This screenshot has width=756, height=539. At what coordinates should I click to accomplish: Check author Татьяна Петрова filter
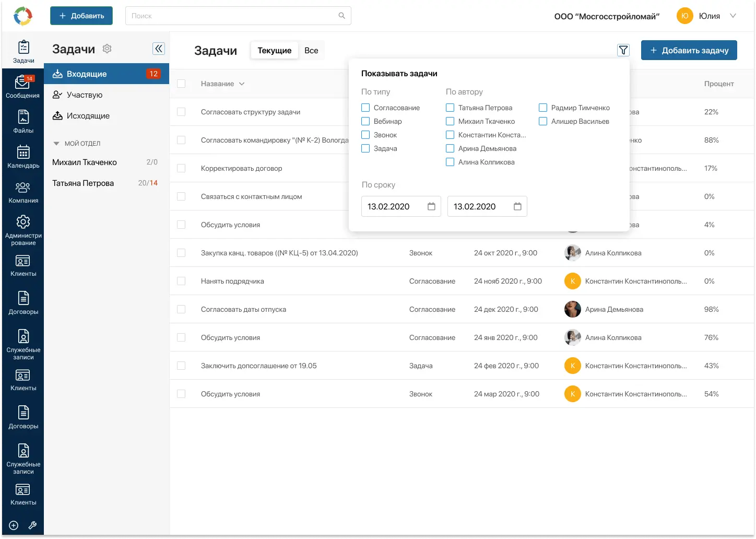450,108
